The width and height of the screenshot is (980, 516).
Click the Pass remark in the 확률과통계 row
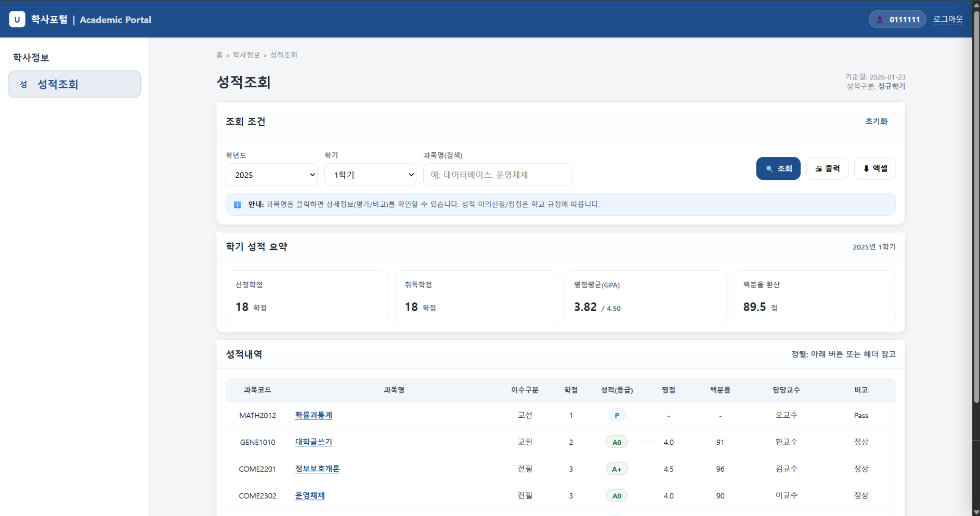click(x=861, y=415)
